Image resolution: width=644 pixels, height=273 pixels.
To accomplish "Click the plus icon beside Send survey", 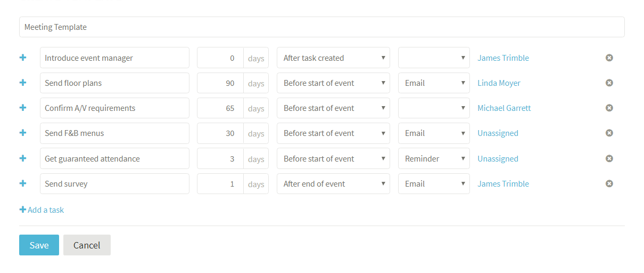I will click(x=23, y=183).
